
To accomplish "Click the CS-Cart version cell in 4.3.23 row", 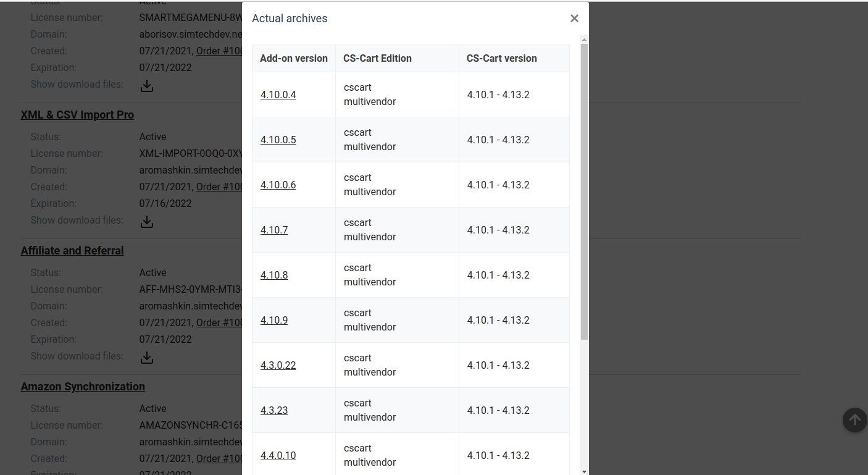I will (514, 410).
